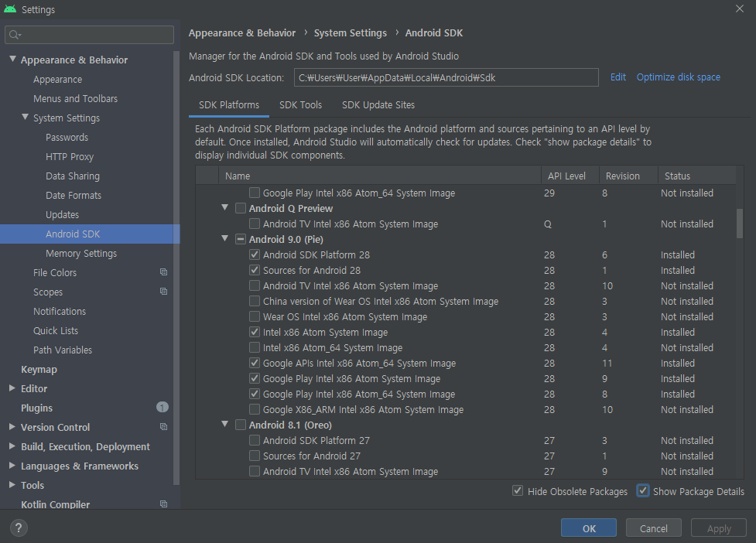
Task: Select Passwords in the settings tree
Action: coord(67,138)
